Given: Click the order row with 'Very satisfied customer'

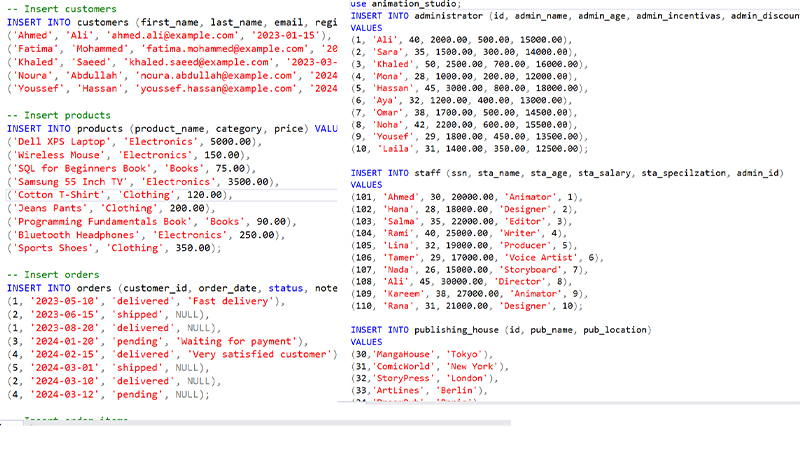Looking at the screenshot, I should coord(172,354).
